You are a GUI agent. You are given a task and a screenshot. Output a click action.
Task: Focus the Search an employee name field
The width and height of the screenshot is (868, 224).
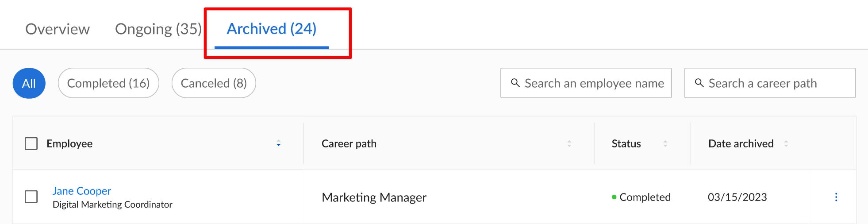click(586, 83)
